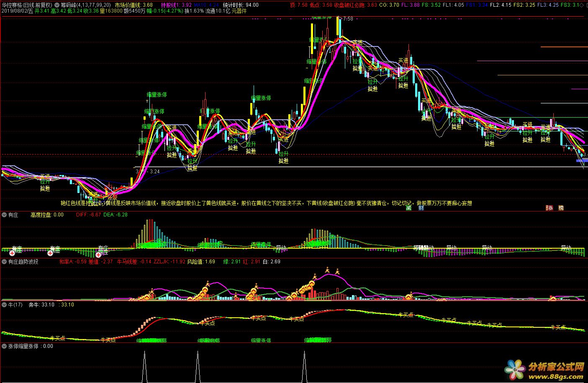Expand the 牛(17) indicator dropdown arrow
This screenshot has height=383, width=588.
[4, 305]
